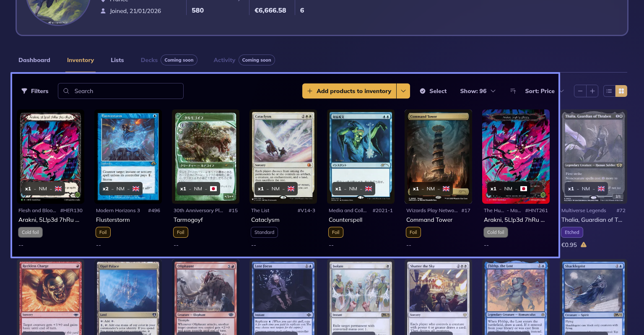The width and height of the screenshot is (644, 335).
Task: Enable Select mode for inventory items
Action: click(433, 91)
